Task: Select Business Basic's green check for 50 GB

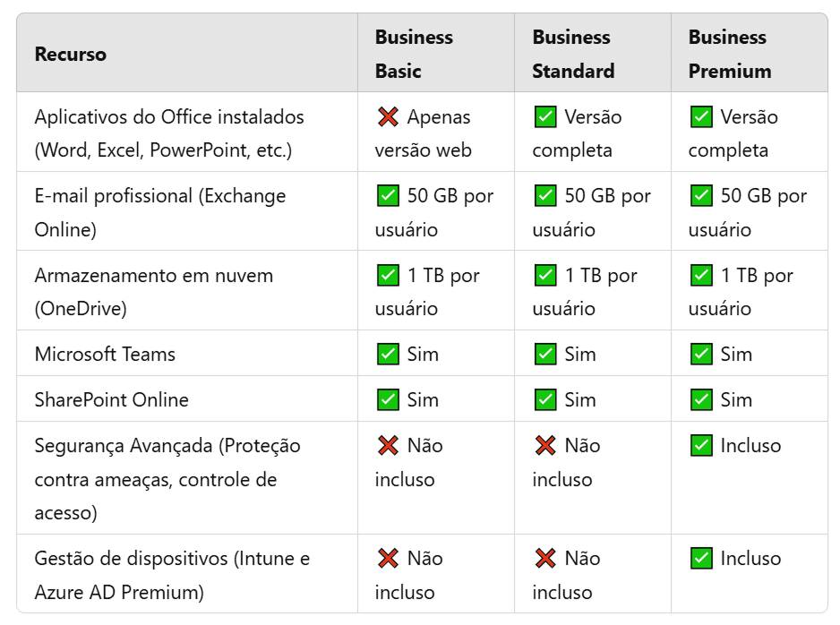Action: [x=388, y=196]
